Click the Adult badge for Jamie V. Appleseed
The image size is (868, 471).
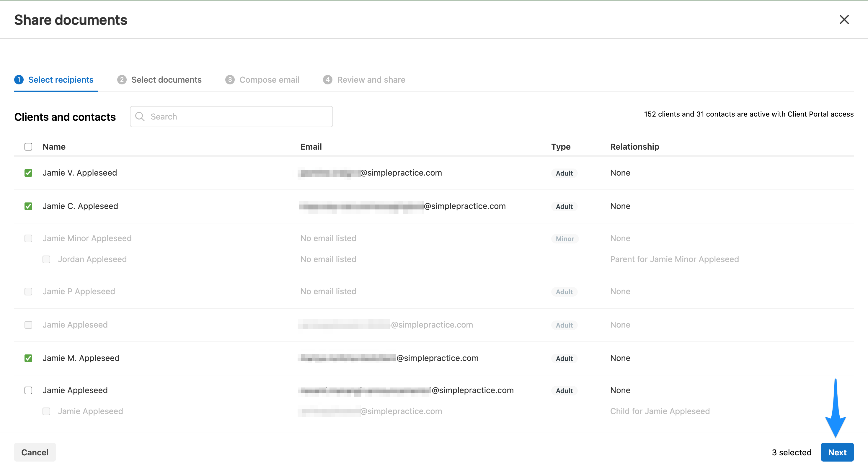[564, 173]
